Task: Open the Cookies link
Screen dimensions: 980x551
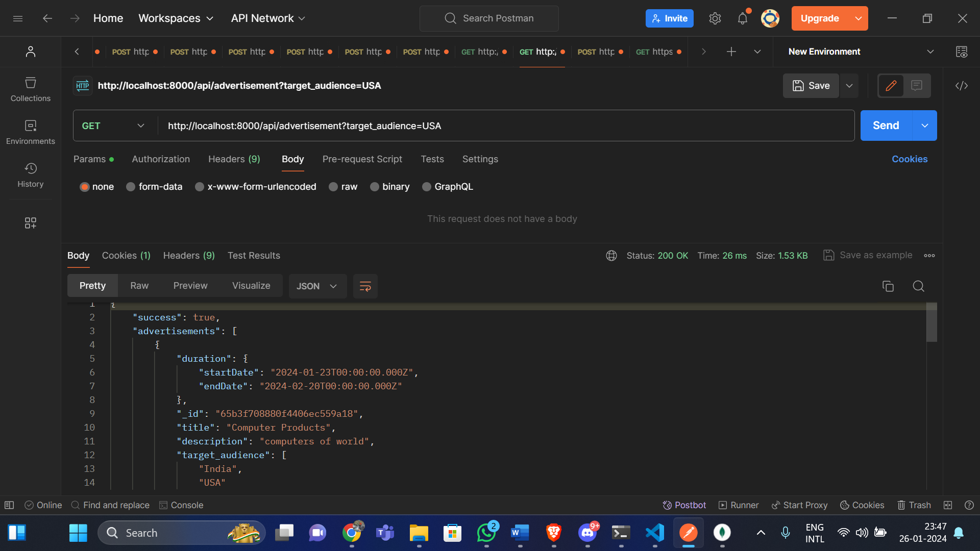Action: pyautogui.click(x=910, y=159)
